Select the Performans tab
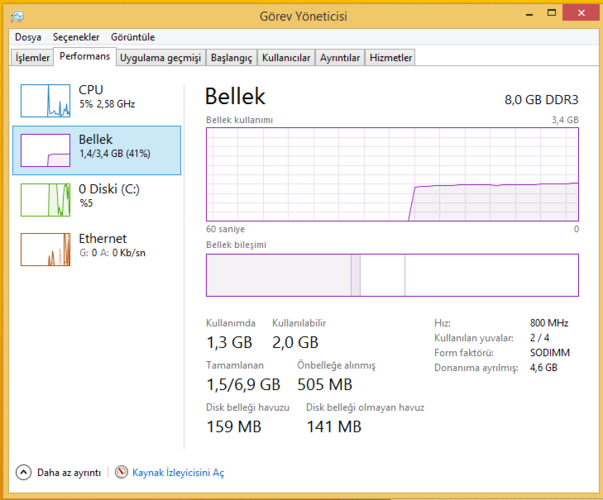This screenshot has height=500, width=603. click(x=85, y=57)
